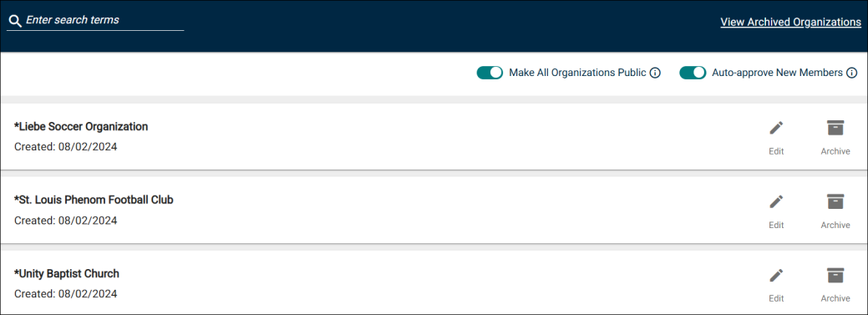Viewport: 868px width, 315px height.
Task: Select the Unity Baptist Church name
Action: pyautogui.click(x=67, y=273)
